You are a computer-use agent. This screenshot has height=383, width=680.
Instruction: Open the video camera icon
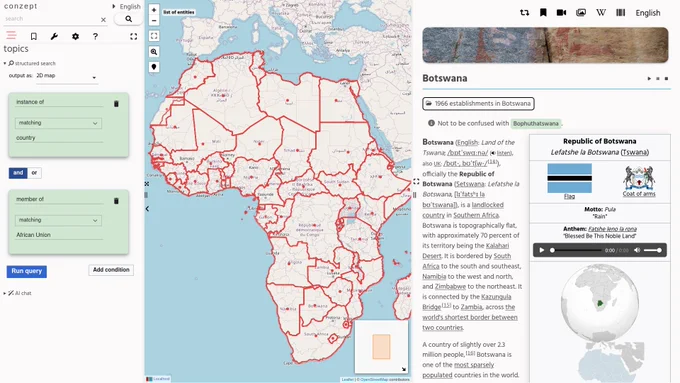pos(561,13)
